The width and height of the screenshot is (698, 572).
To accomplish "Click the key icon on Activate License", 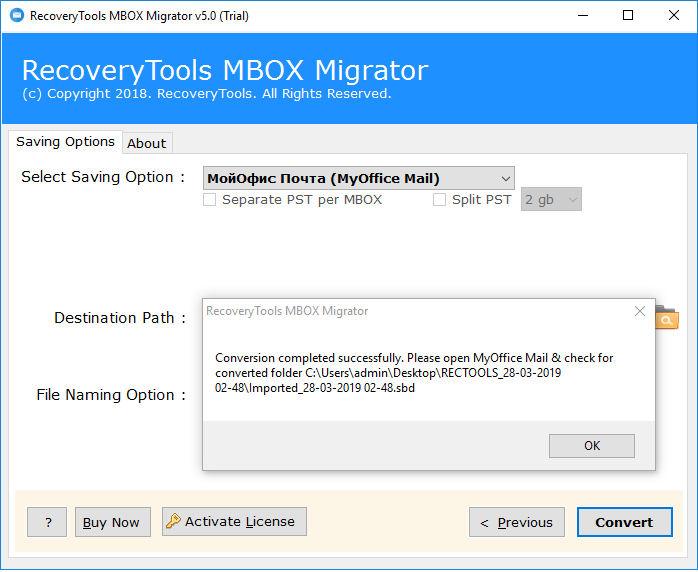I will pos(174,521).
